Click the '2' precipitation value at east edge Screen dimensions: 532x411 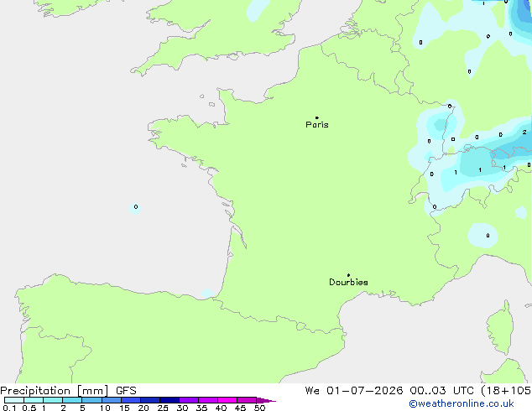click(x=524, y=133)
